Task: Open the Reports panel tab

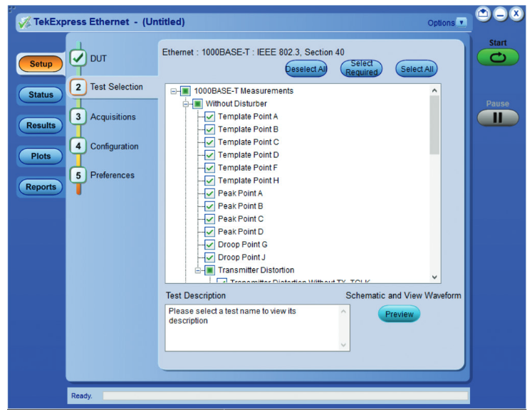Action: click(x=41, y=187)
